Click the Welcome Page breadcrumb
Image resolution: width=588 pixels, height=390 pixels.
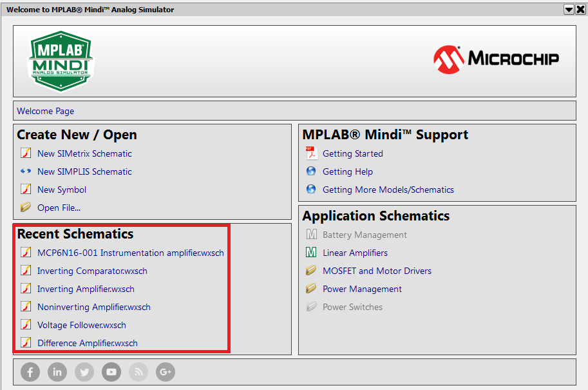point(46,111)
